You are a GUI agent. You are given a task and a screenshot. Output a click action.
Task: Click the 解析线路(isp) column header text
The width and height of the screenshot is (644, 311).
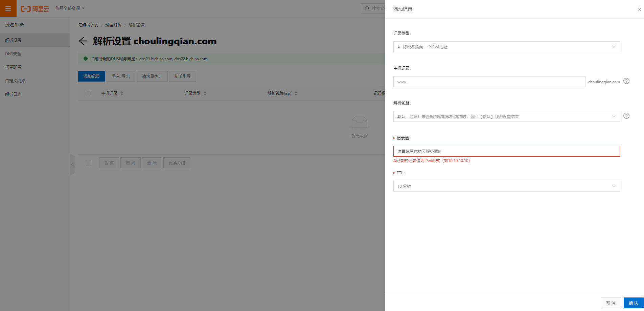[279, 93]
